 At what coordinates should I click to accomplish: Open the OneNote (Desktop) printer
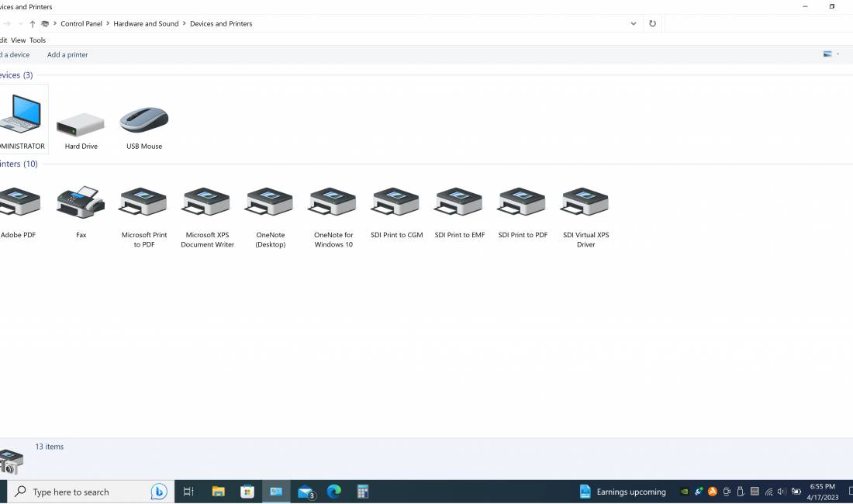point(269,202)
